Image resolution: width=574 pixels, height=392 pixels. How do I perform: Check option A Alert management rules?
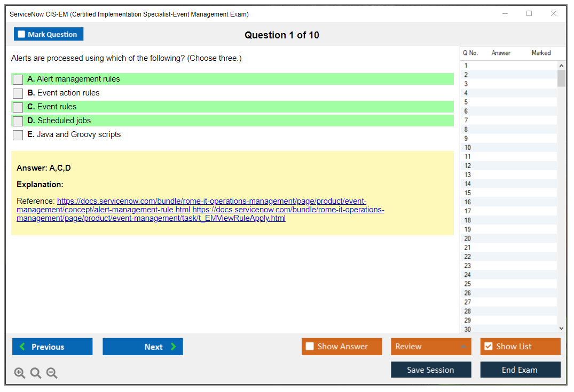pos(18,79)
